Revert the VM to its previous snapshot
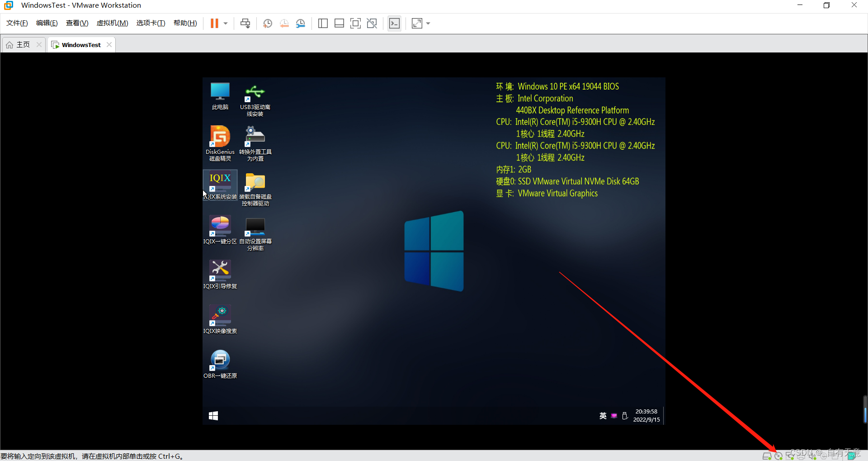The height and width of the screenshot is (461, 868). 284,23
